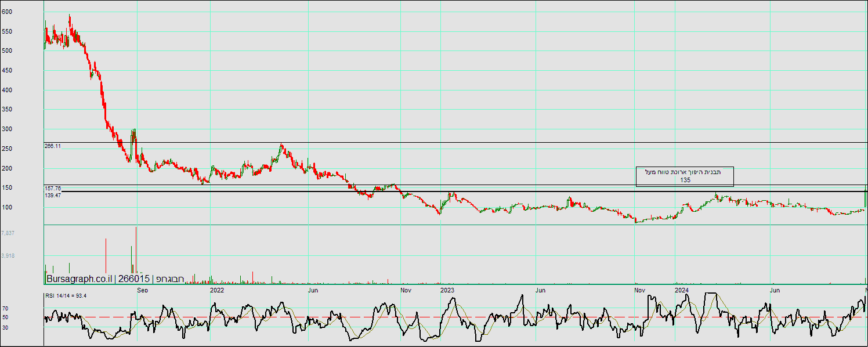
Task: Click the RSI 14/14 = 93.4 readout
Action: click(x=66, y=296)
